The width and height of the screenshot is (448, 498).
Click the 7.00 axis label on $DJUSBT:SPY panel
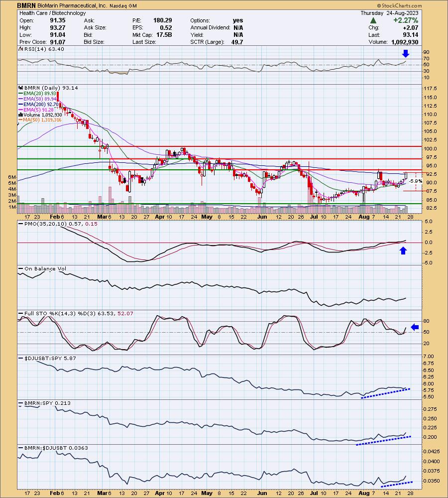pyautogui.click(x=429, y=357)
